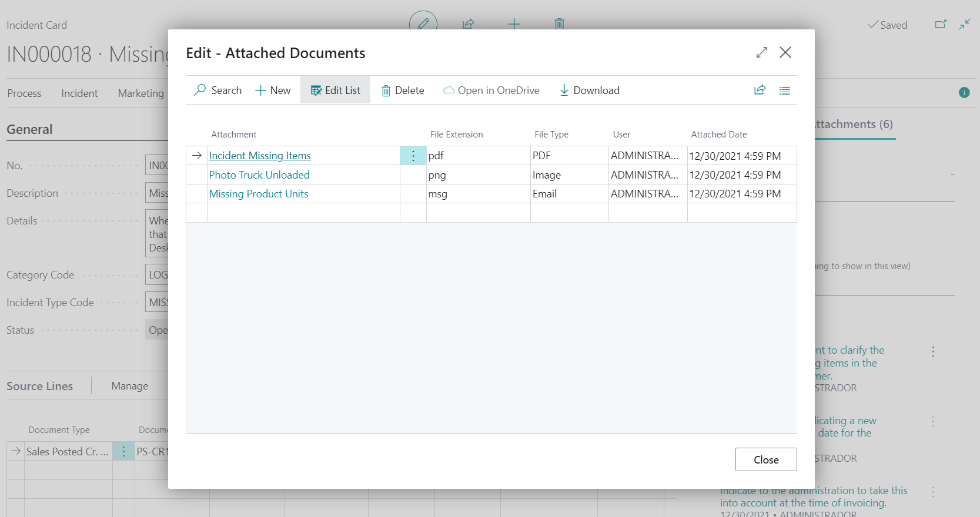
Task: Click the File Extension column header
Action: point(456,135)
